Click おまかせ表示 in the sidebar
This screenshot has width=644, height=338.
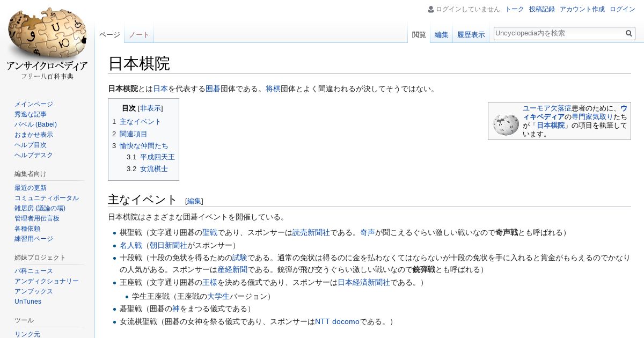click(x=34, y=135)
